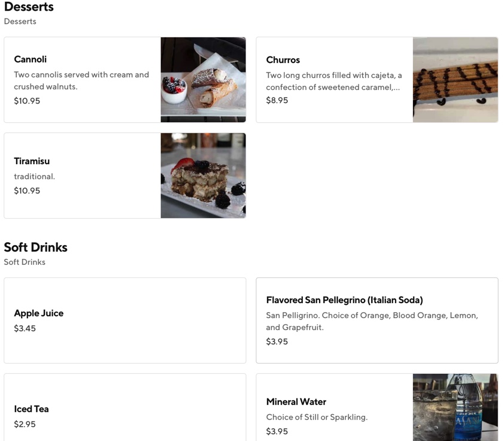
Task: Choose the Tiramisu item name
Action: point(32,161)
